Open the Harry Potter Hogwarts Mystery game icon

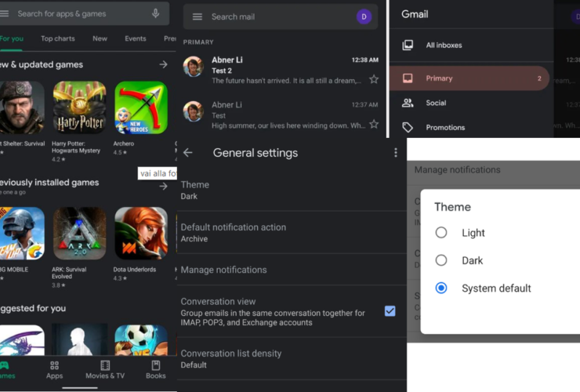click(x=79, y=107)
